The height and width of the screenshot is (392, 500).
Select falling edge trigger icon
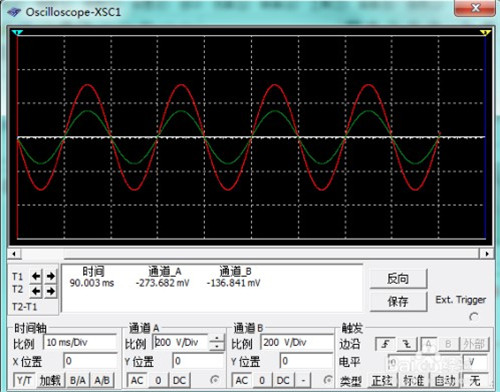[x=407, y=344]
